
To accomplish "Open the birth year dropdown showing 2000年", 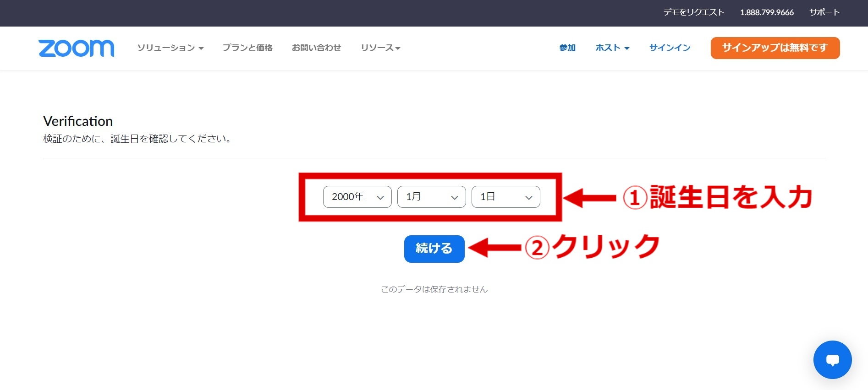I will point(357,197).
